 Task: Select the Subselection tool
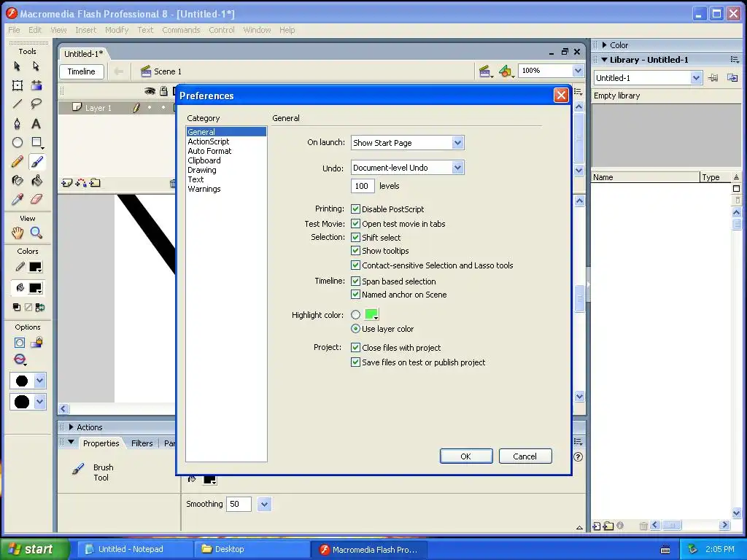36,66
